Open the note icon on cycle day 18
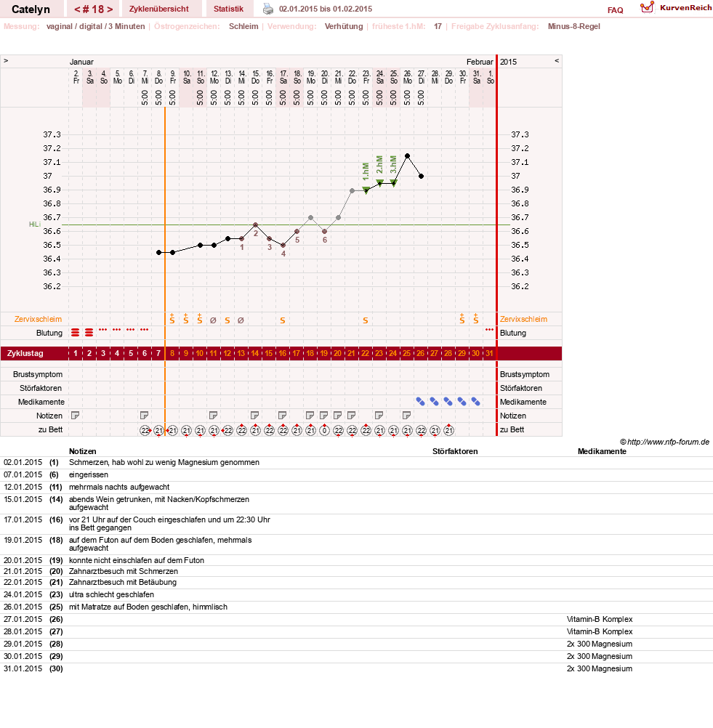Screen dimensions: 713x728 coord(310,416)
